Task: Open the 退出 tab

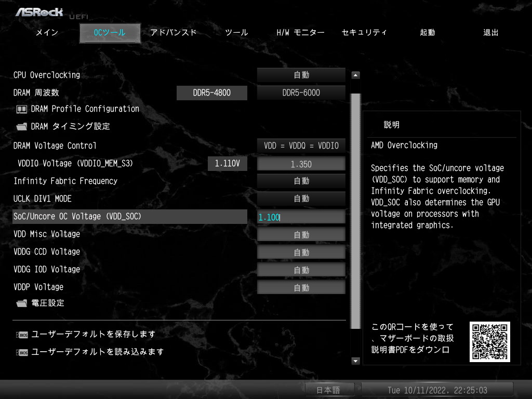Action: (491, 33)
